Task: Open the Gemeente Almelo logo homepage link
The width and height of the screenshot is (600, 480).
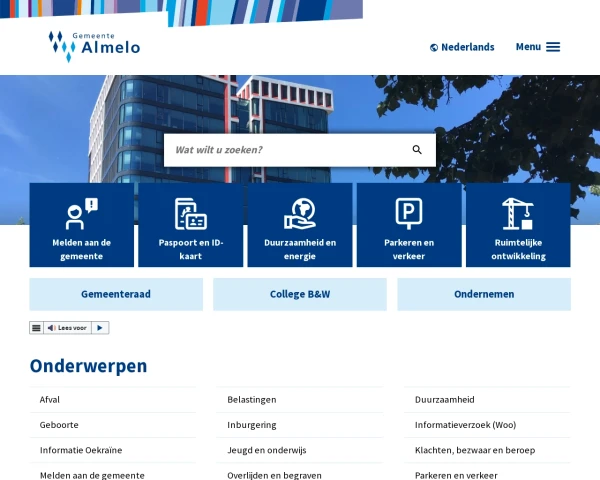Action: [94, 47]
